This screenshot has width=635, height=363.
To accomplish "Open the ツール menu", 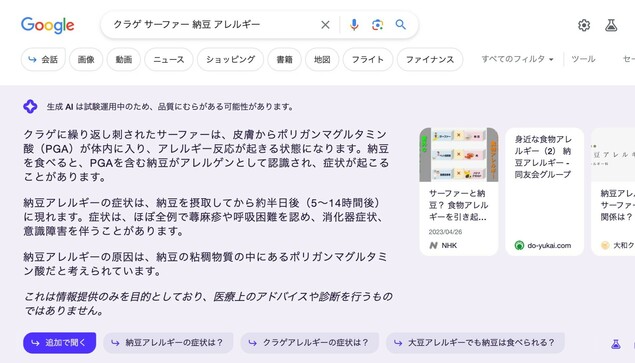I will [583, 59].
